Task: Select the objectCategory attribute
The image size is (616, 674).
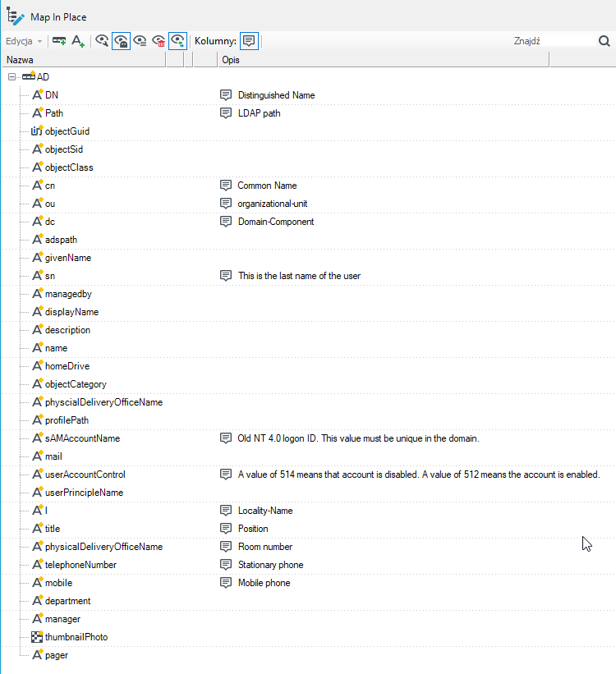Action: 76,384
